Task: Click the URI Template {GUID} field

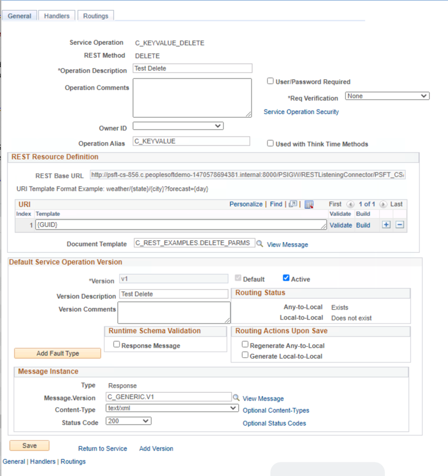Action: [181, 225]
